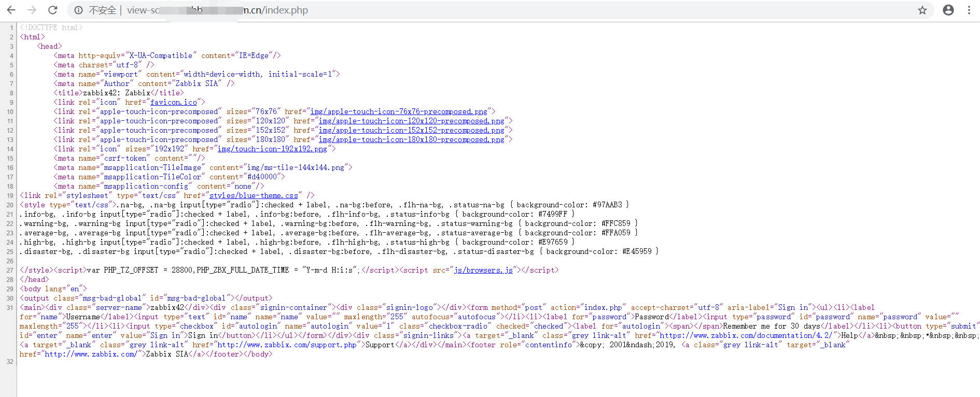The width and height of the screenshot is (980, 397).
Task: Open apple-touch-icon-180x180-precomposed.png link
Action: coord(411,140)
